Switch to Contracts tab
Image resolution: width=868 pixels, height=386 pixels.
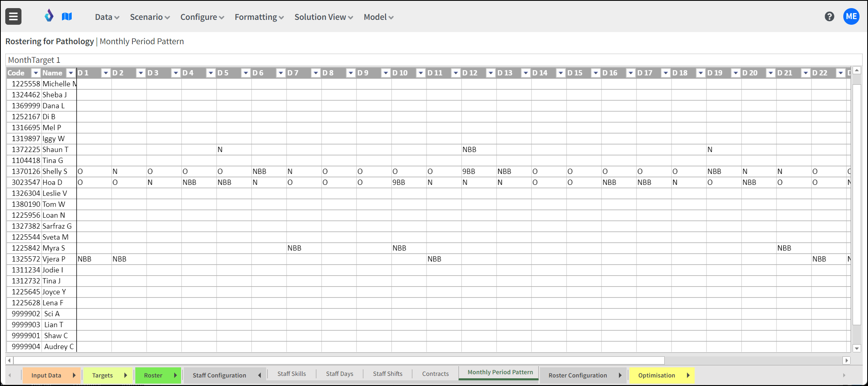tap(435, 374)
